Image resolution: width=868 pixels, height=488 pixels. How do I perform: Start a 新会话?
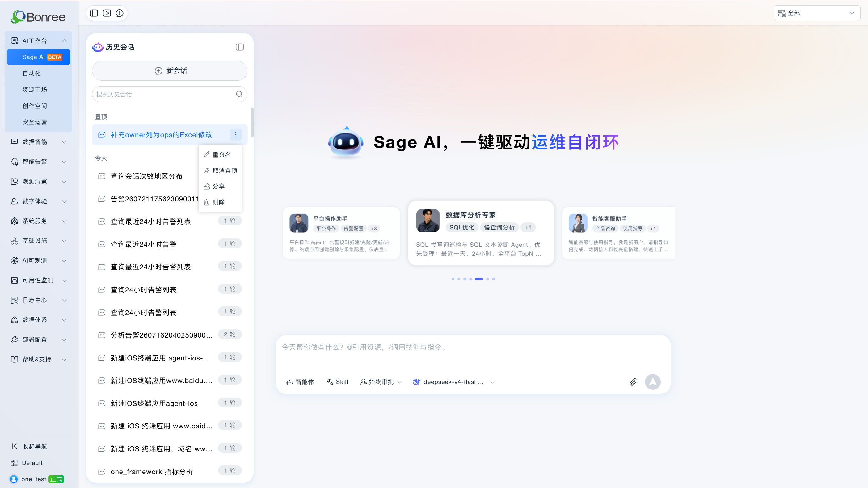(x=170, y=70)
